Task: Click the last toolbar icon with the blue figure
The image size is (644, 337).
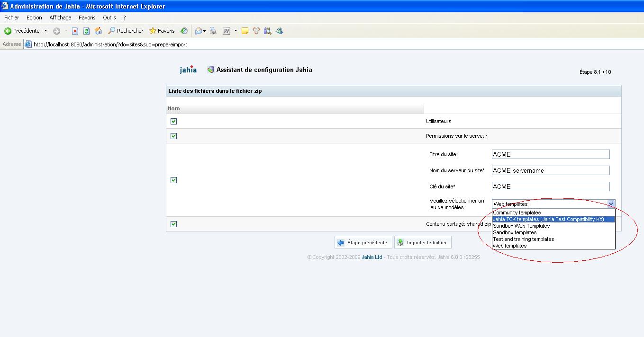Action: [279, 31]
